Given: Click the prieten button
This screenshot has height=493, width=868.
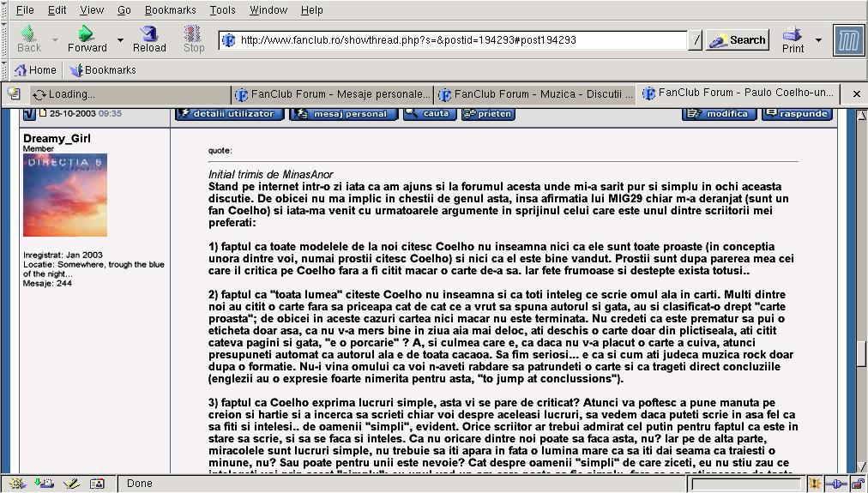Looking at the screenshot, I should (x=488, y=114).
